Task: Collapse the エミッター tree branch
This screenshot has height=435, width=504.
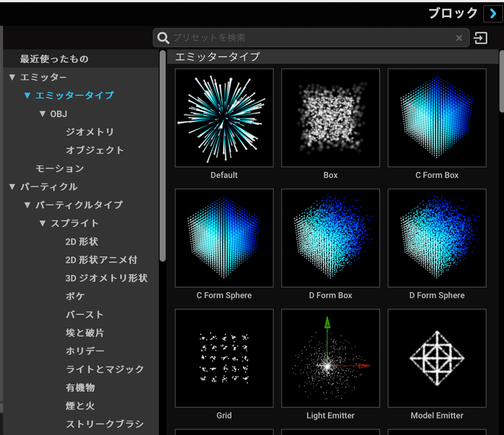Action: [12, 77]
